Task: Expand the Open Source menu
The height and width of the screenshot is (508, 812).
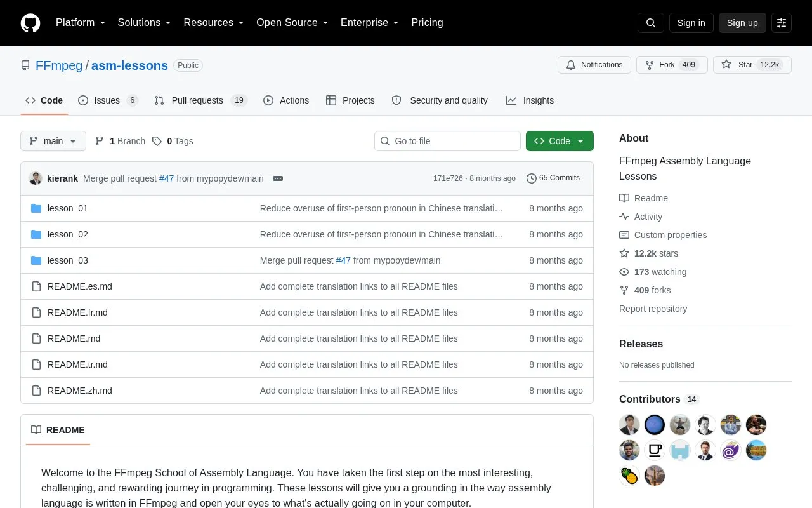Action: (x=292, y=23)
